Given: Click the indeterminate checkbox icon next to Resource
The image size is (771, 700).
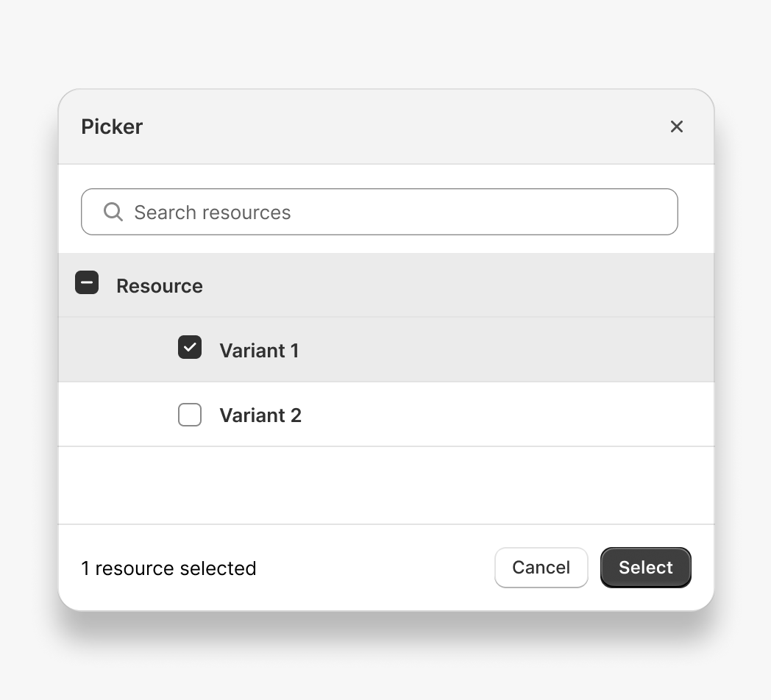Looking at the screenshot, I should (87, 282).
